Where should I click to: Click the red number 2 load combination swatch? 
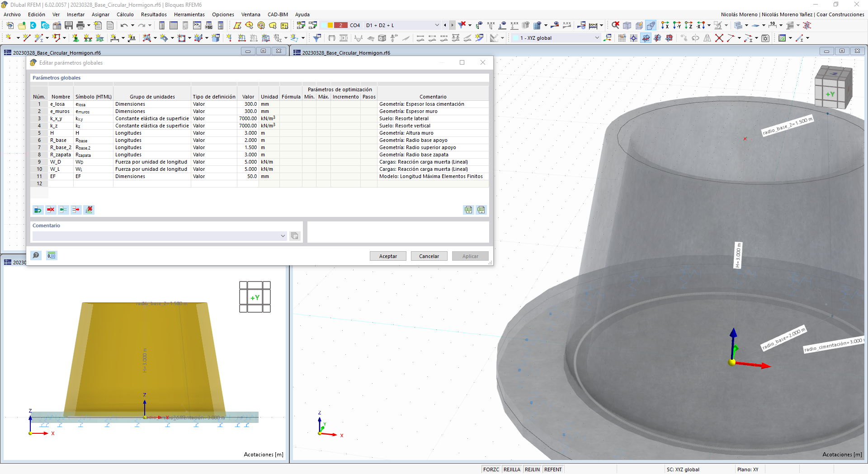340,25
